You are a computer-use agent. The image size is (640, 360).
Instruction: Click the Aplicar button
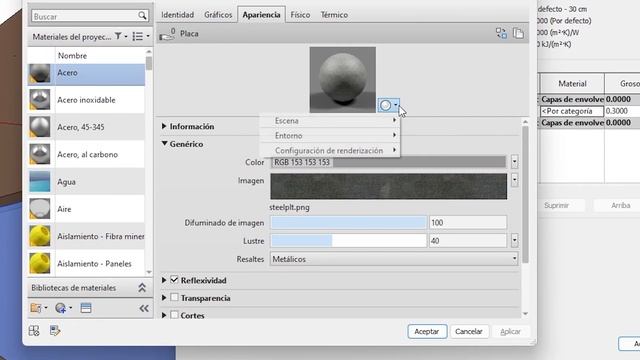click(x=510, y=331)
